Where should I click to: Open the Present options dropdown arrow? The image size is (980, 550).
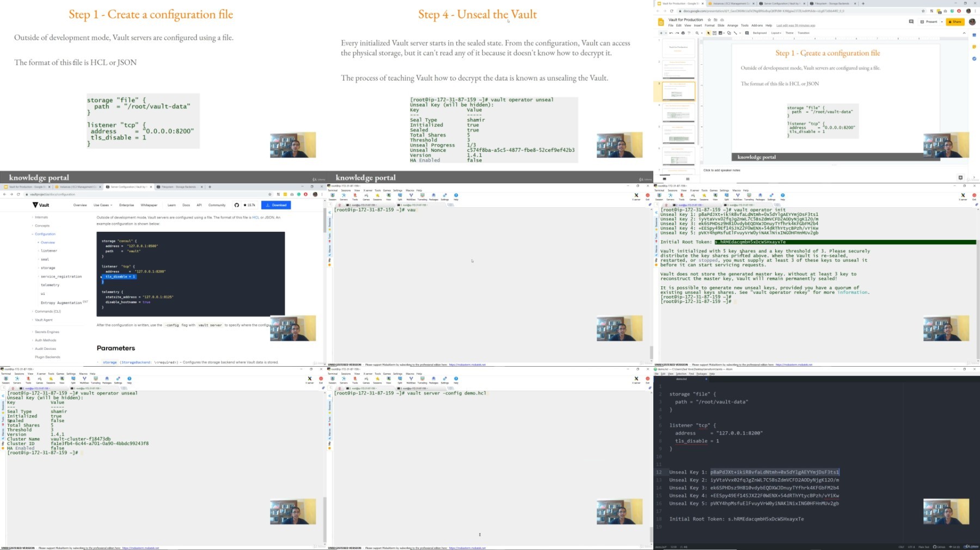click(x=942, y=22)
